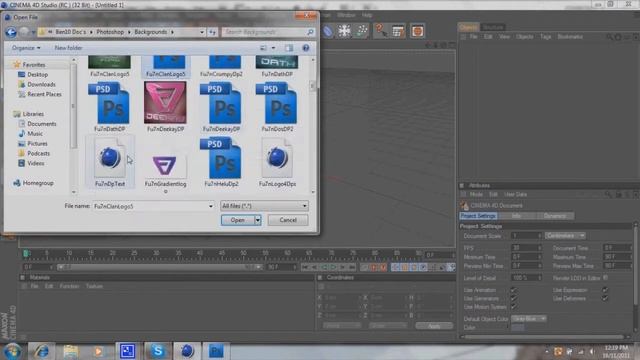The image size is (640, 360).
Task: Click the particle emitter toolbar icon
Action: click(362, 31)
